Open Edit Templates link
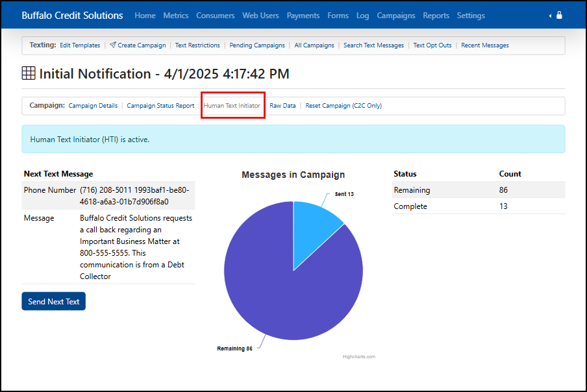The height and width of the screenshot is (392, 587). [80, 45]
